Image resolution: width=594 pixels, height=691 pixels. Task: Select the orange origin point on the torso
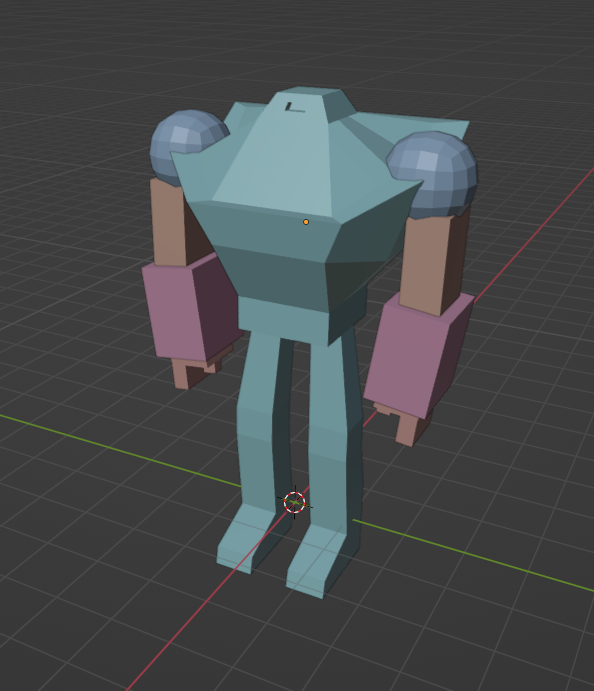(x=306, y=222)
